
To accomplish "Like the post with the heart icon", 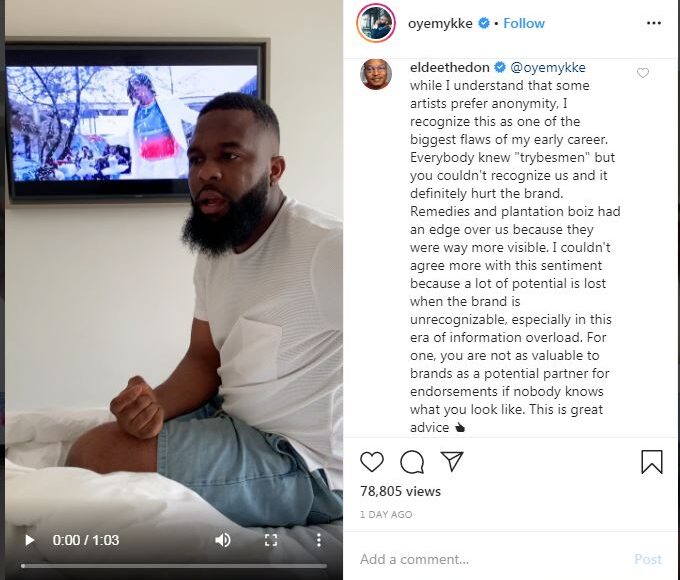I will (372, 462).
